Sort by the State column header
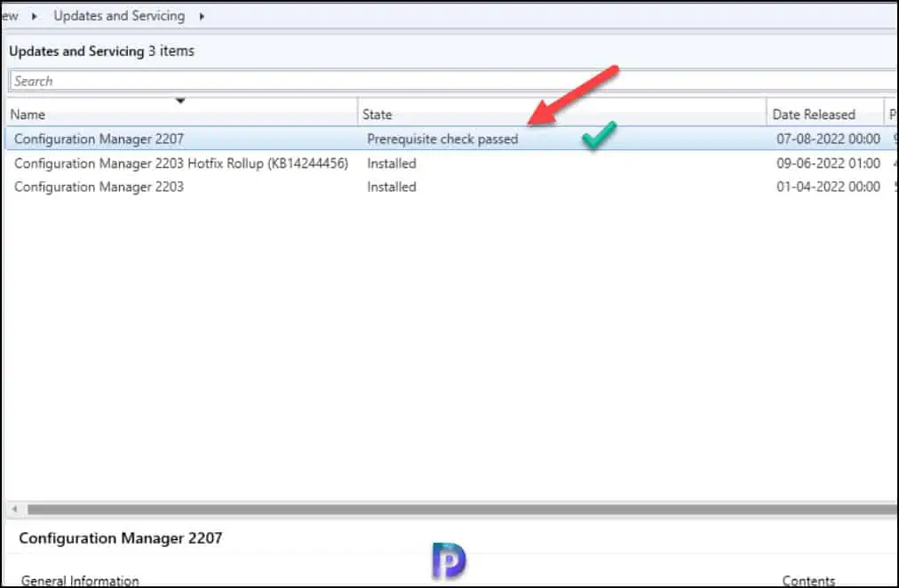The image size is (899, 588). tap(561, 114)
